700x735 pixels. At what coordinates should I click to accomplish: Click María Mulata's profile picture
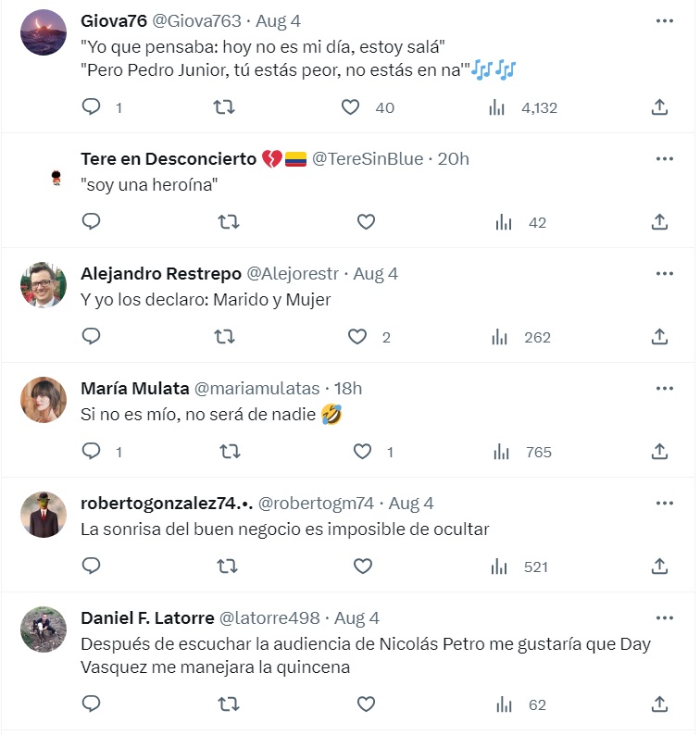click(x=44, y=400)
